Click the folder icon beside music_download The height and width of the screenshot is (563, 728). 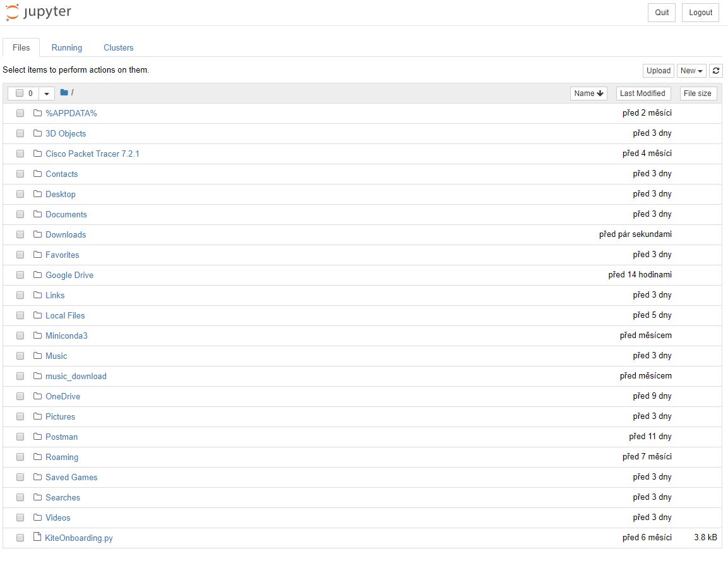coord(38,376)
